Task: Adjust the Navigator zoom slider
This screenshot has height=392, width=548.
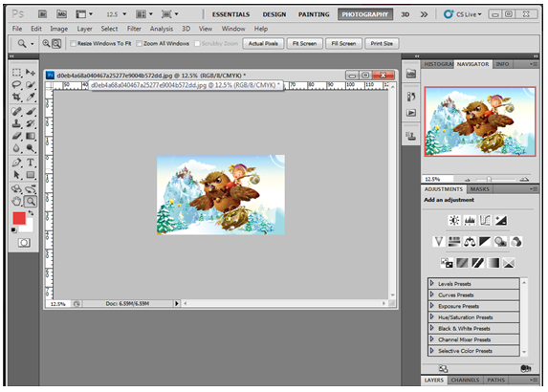Action: pyautogui.click(x=489, y=179)
